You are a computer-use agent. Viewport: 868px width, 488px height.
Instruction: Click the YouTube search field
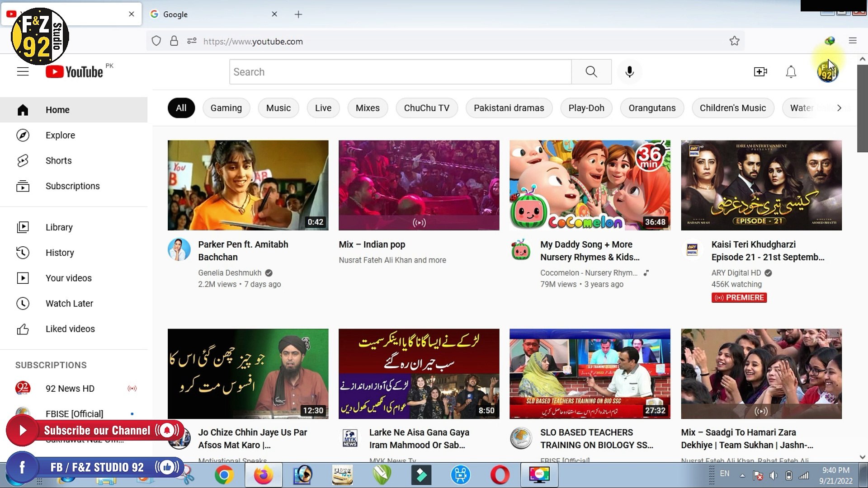400,72
